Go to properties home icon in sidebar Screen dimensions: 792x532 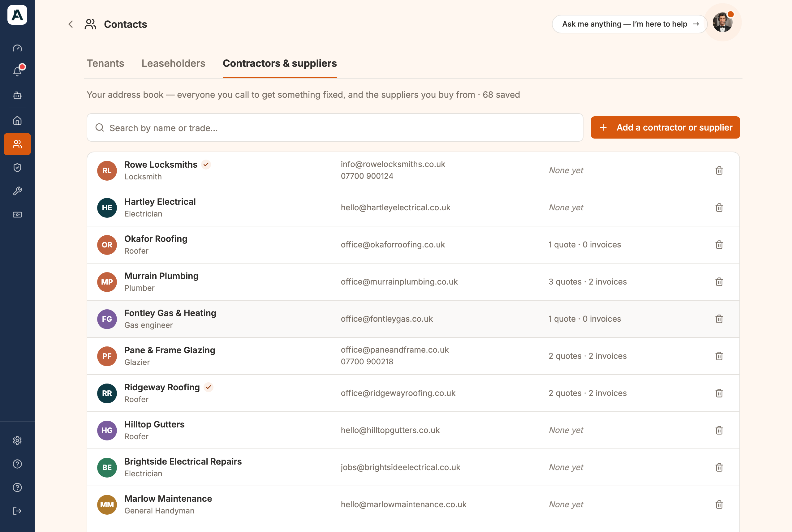pos(17,120)
